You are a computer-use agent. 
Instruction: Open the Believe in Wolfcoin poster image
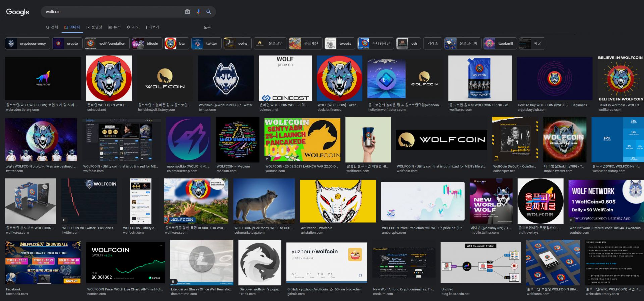621,78
